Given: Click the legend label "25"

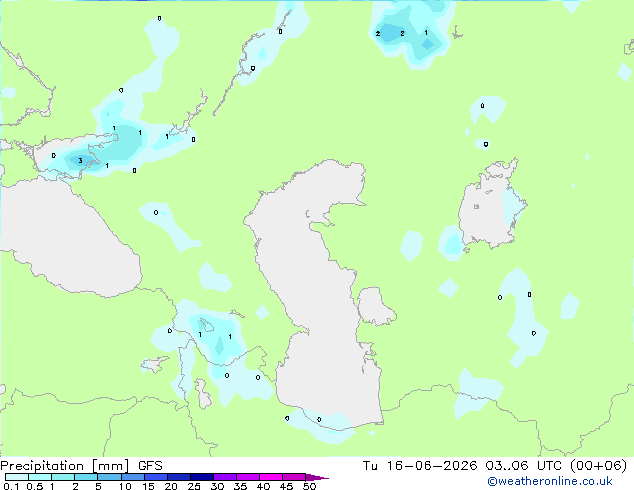Looking at the screenshot, I should tap(194, 486).
